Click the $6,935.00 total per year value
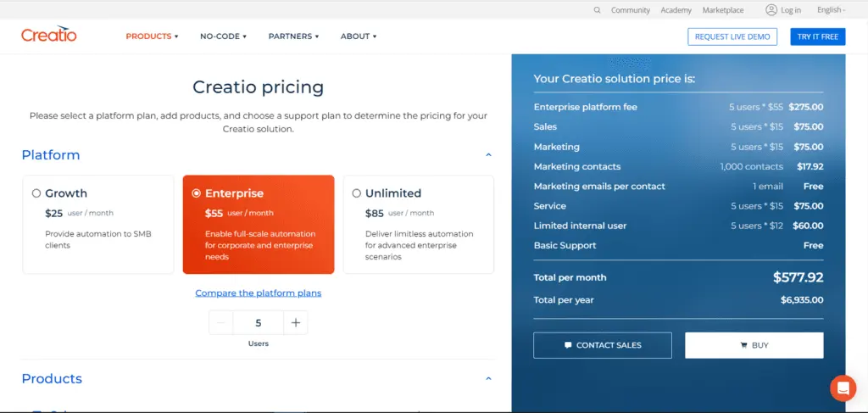This screenshot has height=413, width=868. click(x=802, y=300)
